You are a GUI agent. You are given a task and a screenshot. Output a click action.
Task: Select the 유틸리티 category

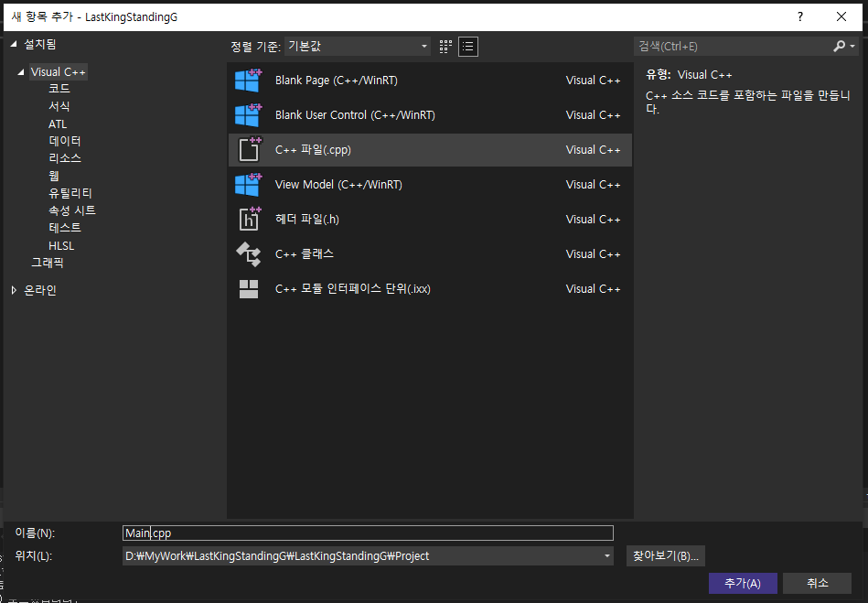point(70,193)
